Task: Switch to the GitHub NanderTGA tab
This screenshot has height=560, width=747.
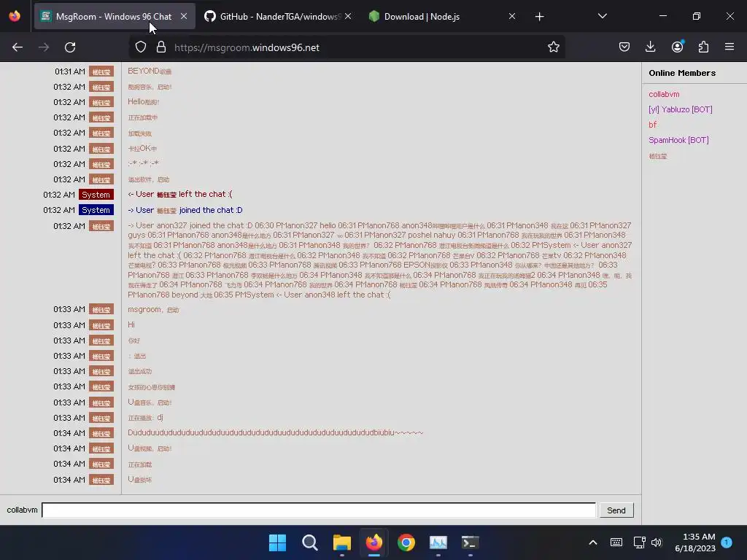Action: tap(278, 16)
